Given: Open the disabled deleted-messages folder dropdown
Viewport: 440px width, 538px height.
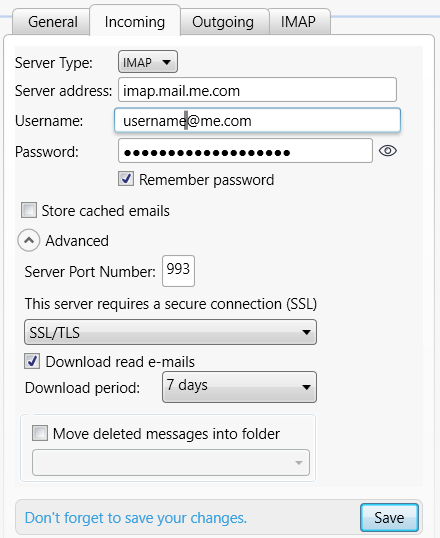Looking at the screenshot, I should click(x=171, y=463).
